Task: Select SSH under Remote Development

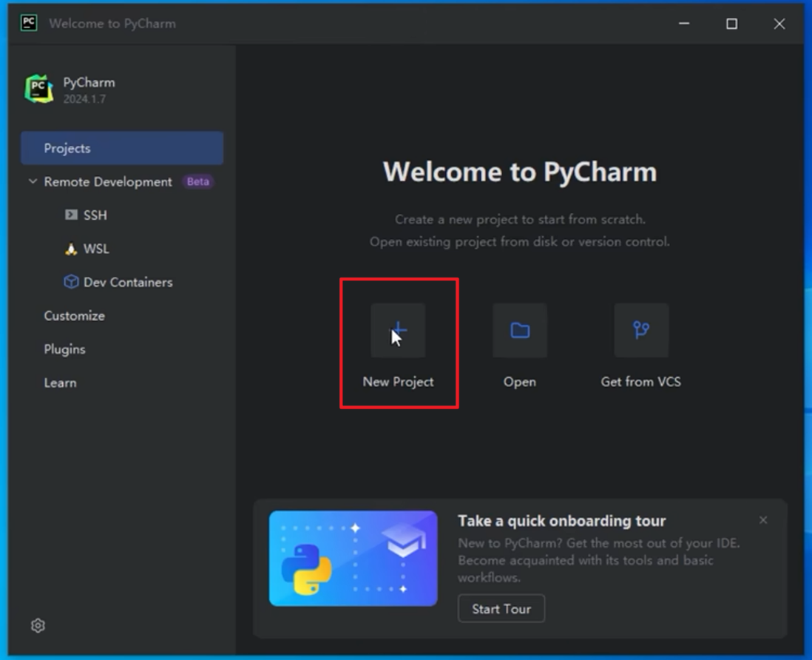Action: pos(95,215)
